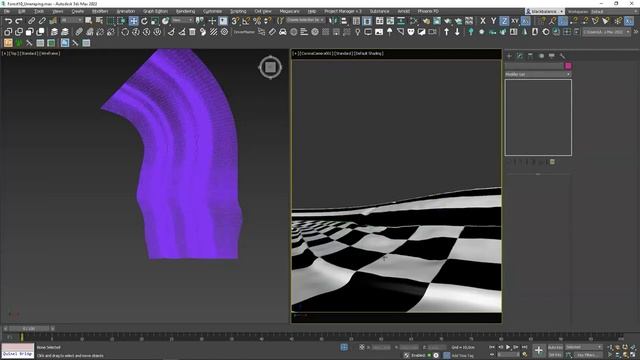Activate the Unlink Selection tool
Screen dimensions: 640x360
(x=42, y=21)
